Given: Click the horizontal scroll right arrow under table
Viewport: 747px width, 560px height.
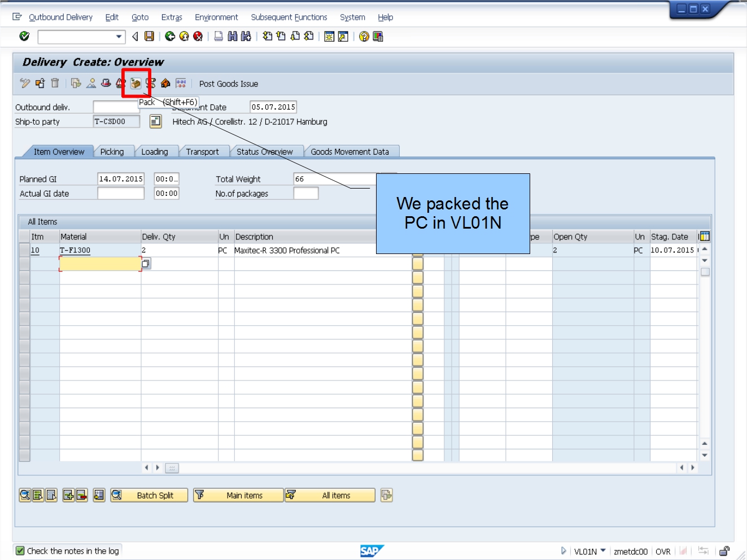Looking at the screenshot, I should pyautogui.click(x=158, y=467).
